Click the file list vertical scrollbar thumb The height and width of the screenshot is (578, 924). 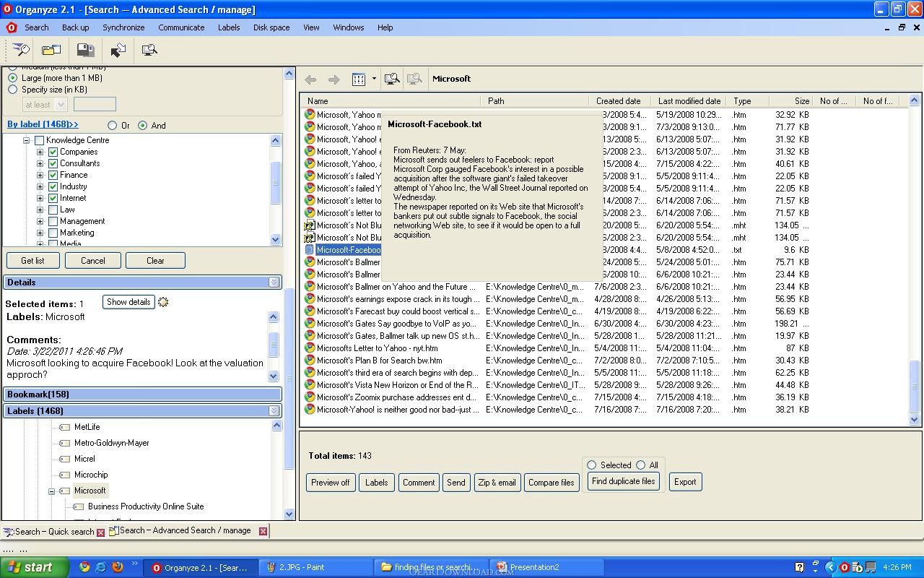pyautogui.click(x=914, y=385)
